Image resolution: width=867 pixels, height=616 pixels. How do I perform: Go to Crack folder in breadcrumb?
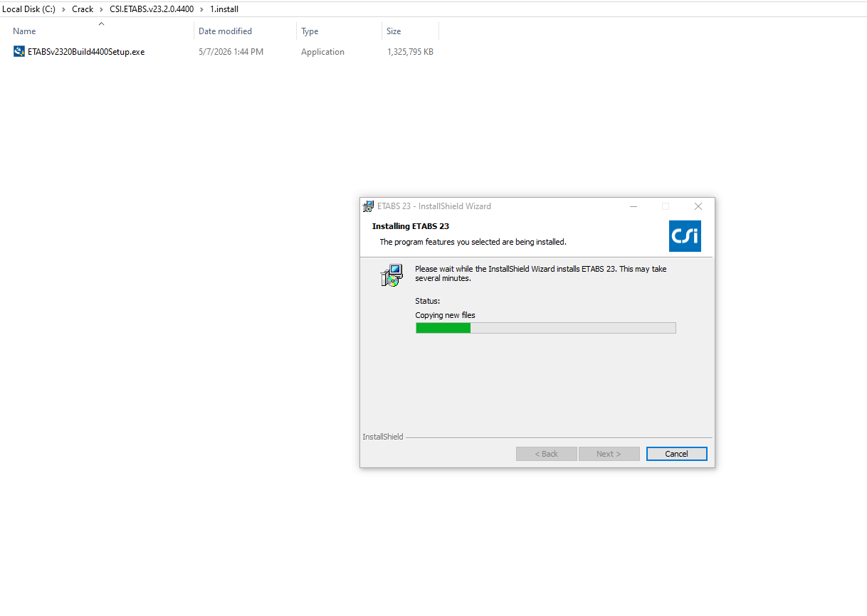coord(83,9)
